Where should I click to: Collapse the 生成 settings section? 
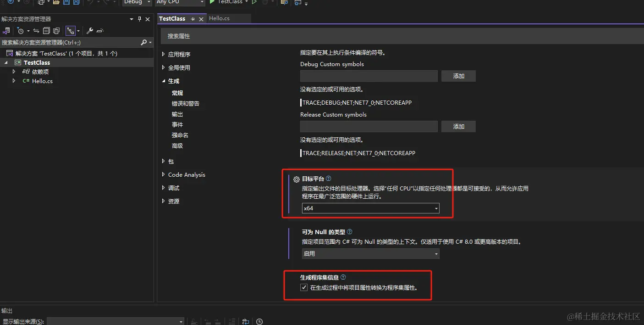click(x=164, y=81)
